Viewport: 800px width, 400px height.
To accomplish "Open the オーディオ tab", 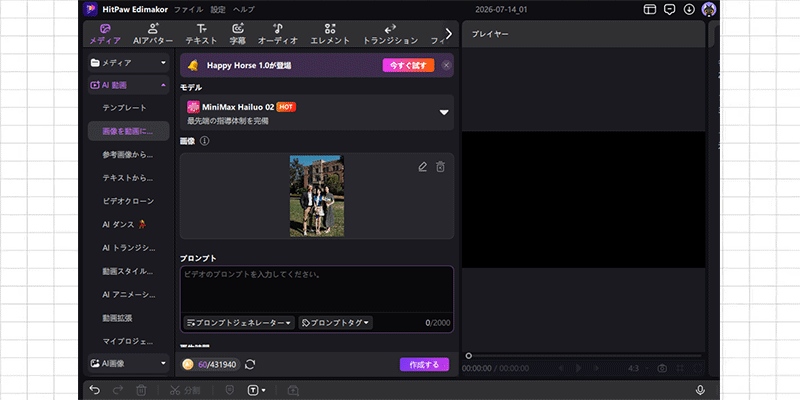I will (x=278, y=34).
